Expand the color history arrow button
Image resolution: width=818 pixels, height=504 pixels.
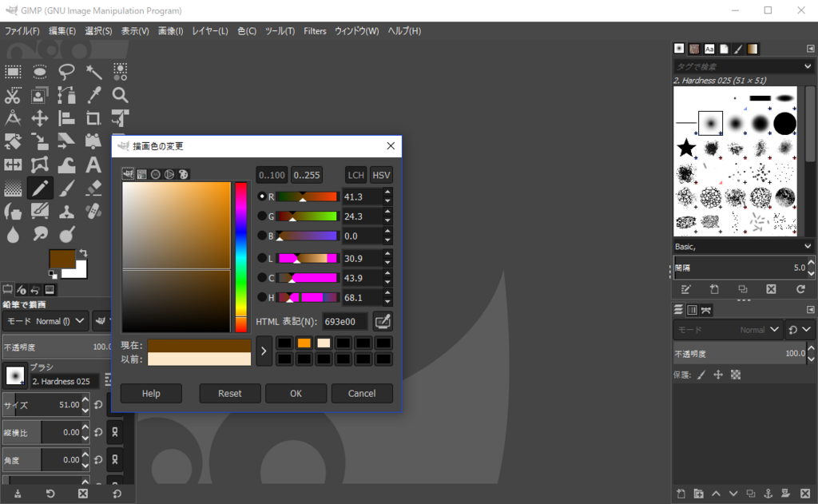pos(264,351)
